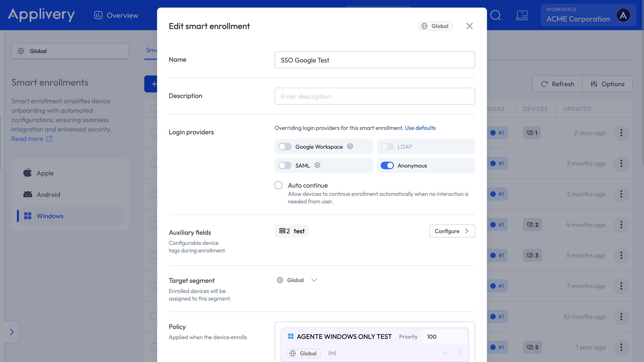Toggle the Google Workspace login provider
This screenshot has height=362, width=644.
285,147
